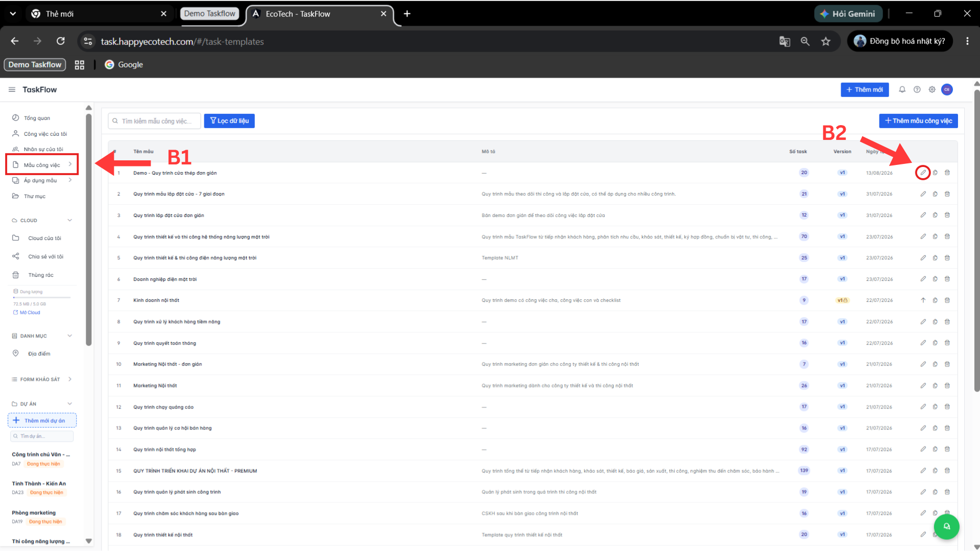Open the CE user avatar menu

click(x=947, y=89)
